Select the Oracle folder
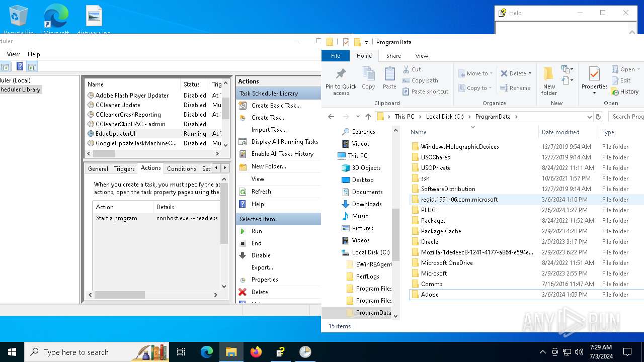Image resolution: width=644 pixels, height=362 pixels. point(430,242)
